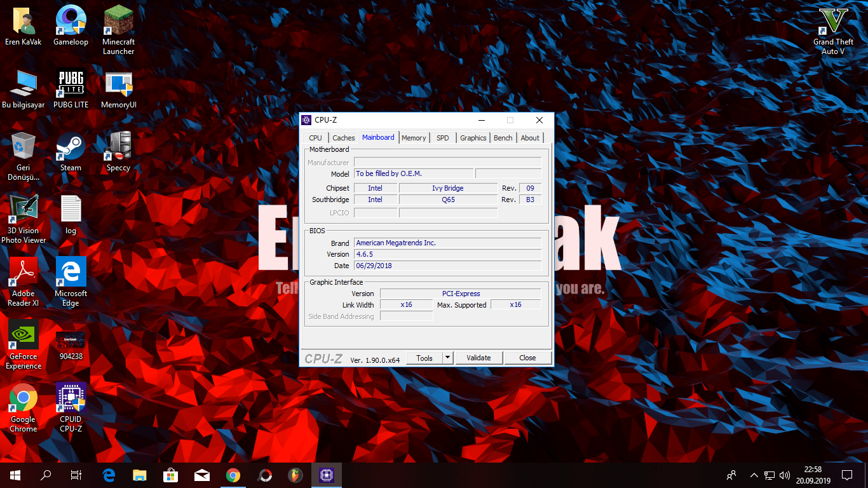
Task: Click the Model field 'To be filled by O.E.M.'
Action: click(414, 173)
